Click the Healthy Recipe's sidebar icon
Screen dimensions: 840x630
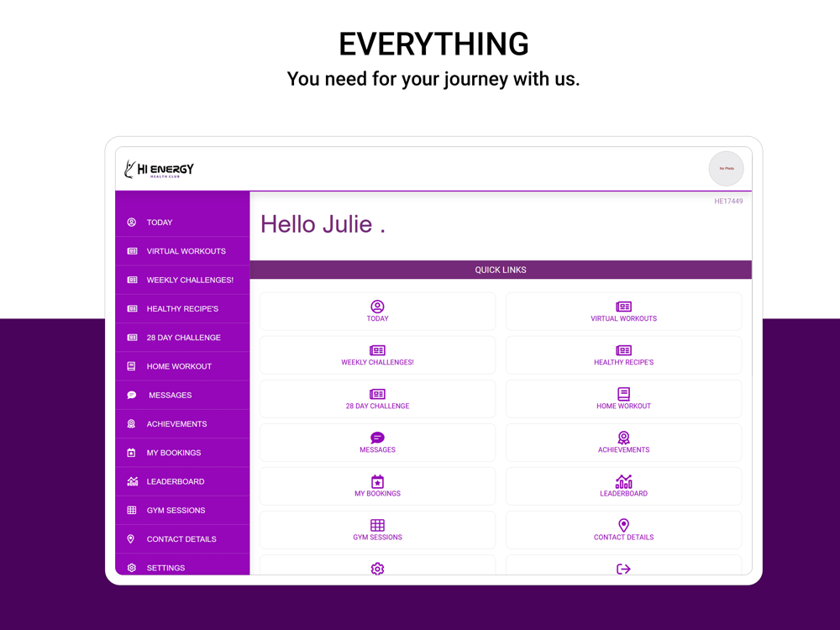click(132, 308)
